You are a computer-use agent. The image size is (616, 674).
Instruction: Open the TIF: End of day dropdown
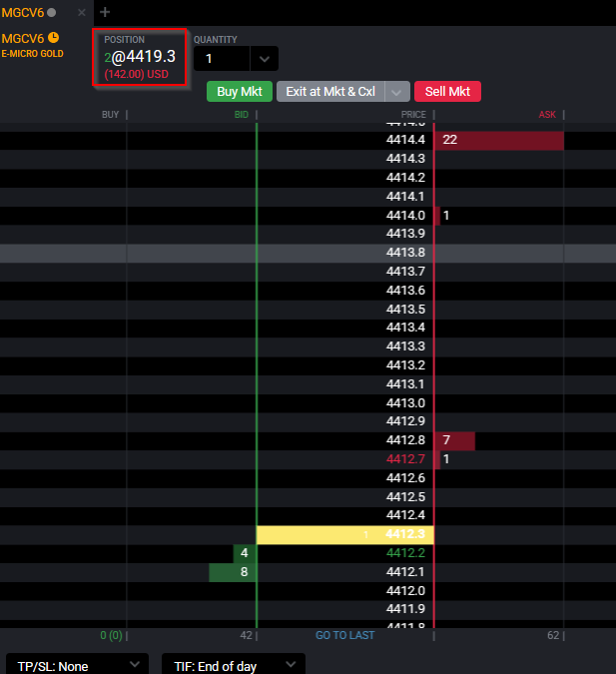click(234, 665)
